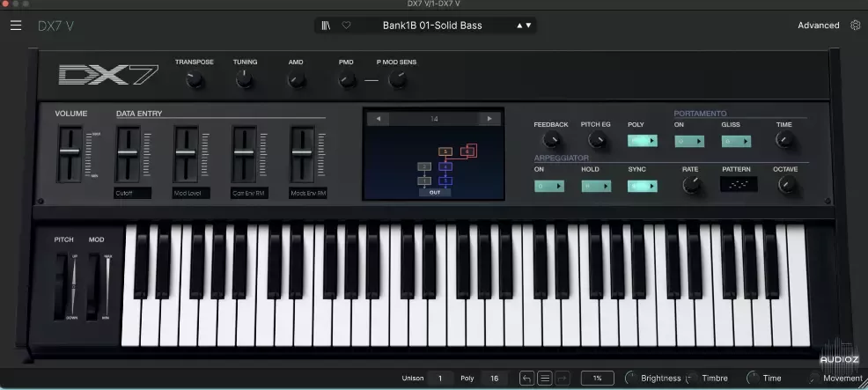
Task: Click the Bank1B 01-Solid Bass preset name
Action: (x=431, y=26)
